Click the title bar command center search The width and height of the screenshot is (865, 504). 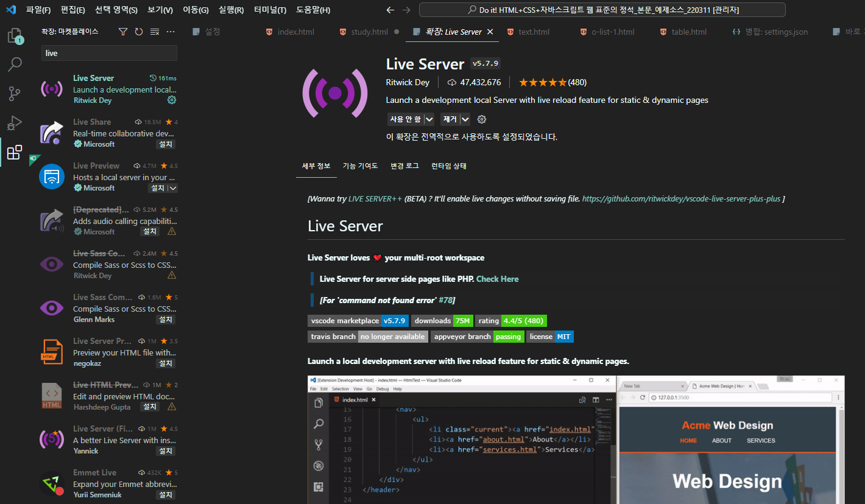tap(602, 10)
